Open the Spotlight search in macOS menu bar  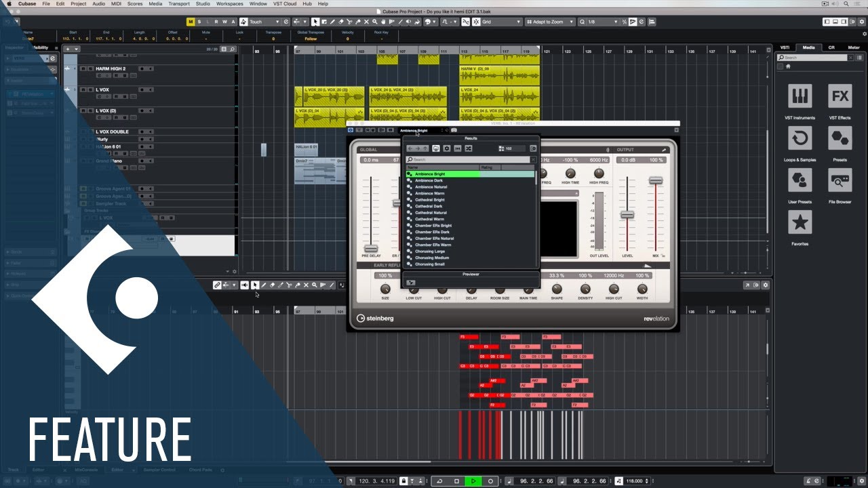click(846, 3)
